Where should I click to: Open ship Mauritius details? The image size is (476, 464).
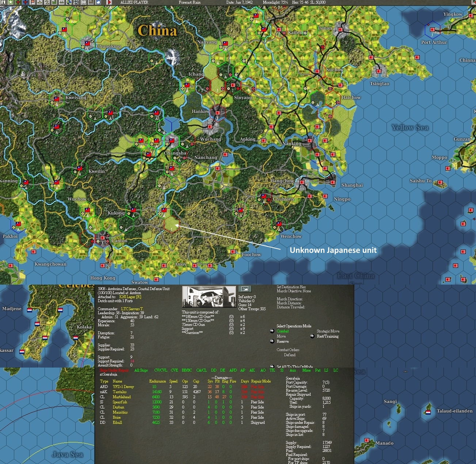point(120,412)
